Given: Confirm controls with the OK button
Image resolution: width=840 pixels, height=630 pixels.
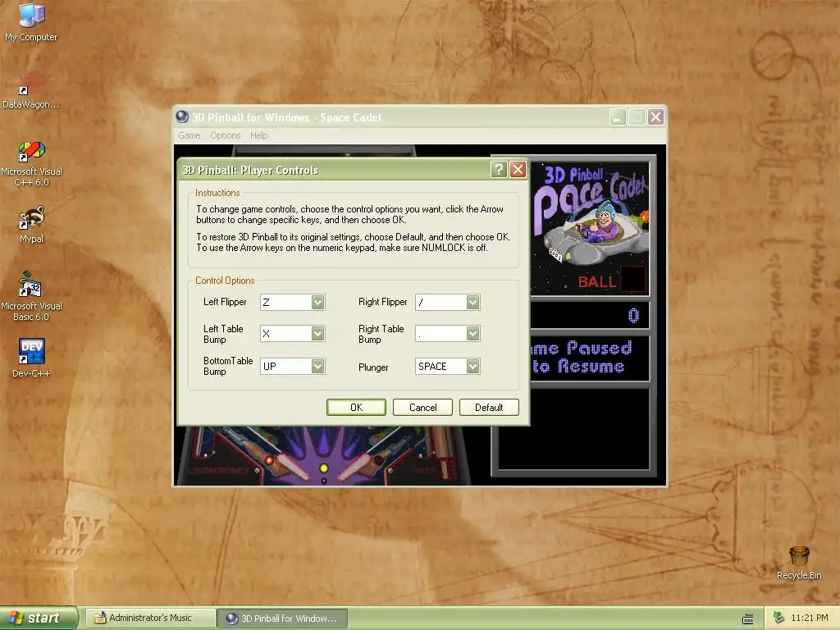Looking at the screenshot, I should click(x=356, y=407).
